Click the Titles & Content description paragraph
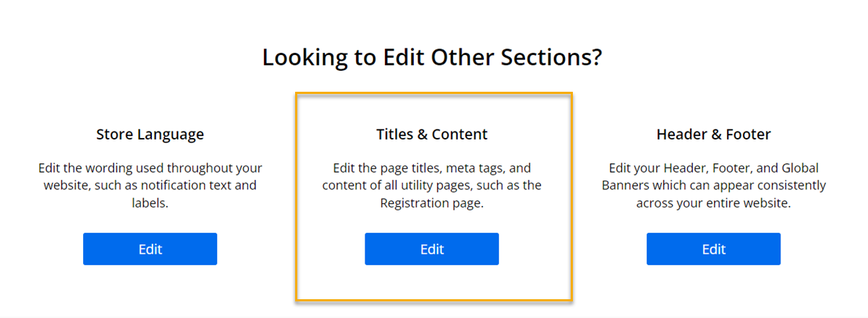 [432, 186]
